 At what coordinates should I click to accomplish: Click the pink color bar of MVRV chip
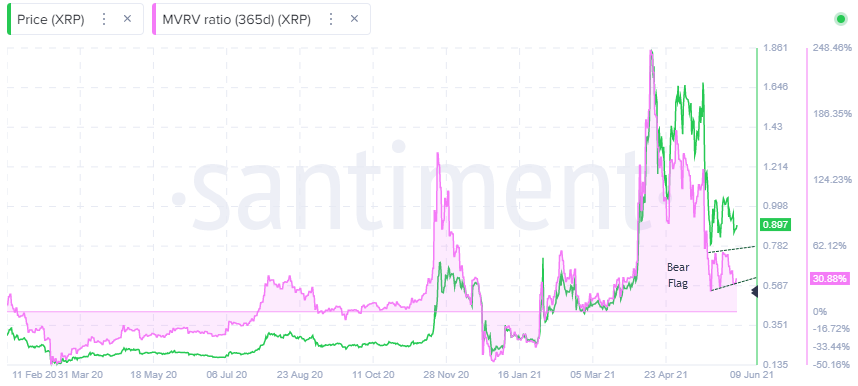pos(154,19)
